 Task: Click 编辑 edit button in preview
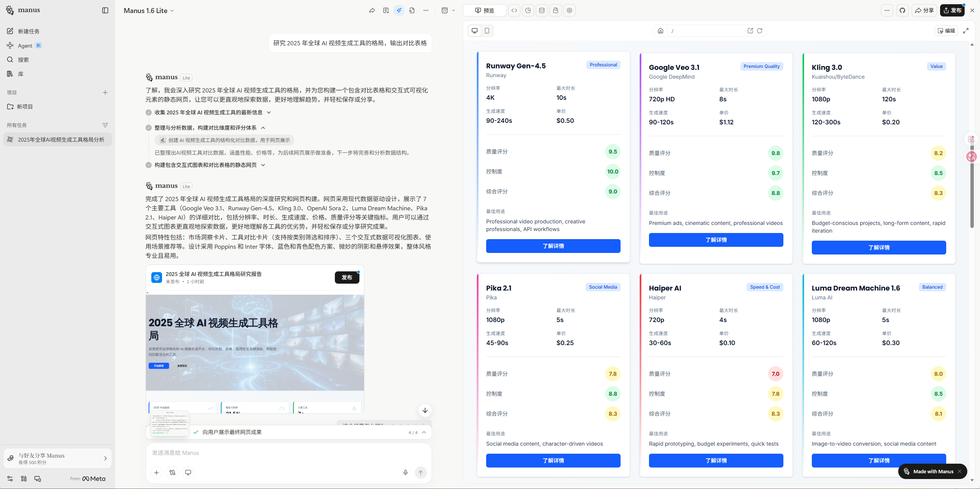pos(946,31)
